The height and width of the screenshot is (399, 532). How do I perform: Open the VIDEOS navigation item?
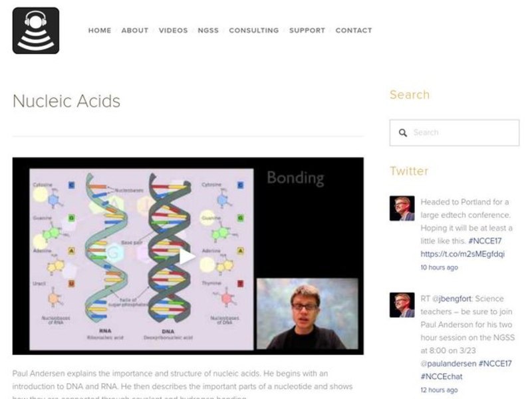tap(172, 30)
